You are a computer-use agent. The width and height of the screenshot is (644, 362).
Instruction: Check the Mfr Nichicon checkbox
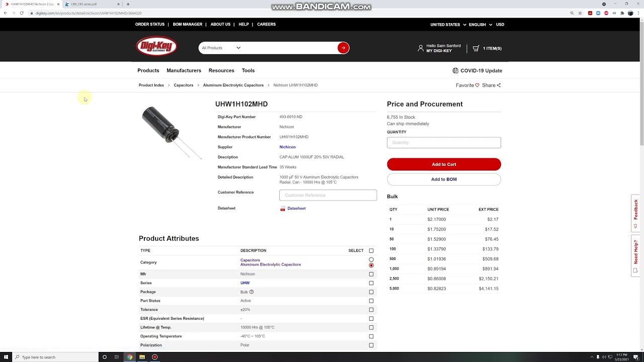coord(371,274)
